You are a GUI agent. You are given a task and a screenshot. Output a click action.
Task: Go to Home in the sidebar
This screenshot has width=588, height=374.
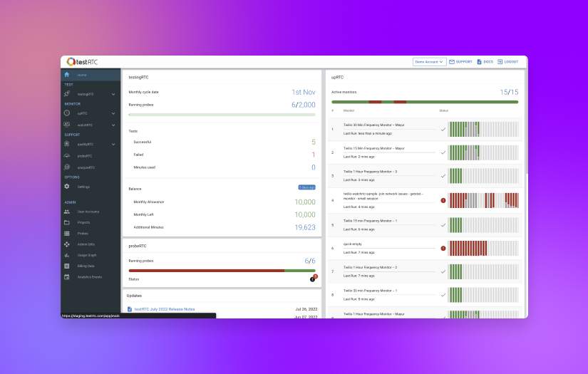tap(91, 75)
